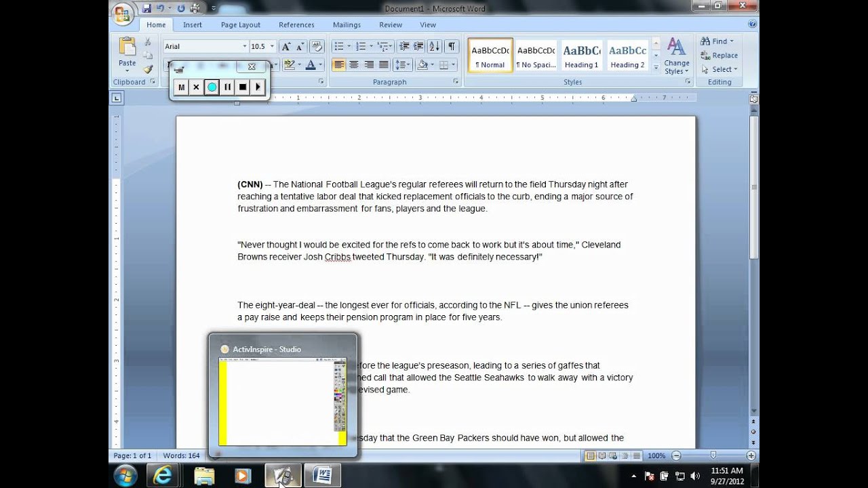Toggle Align Text Right
Viewport: 868px width, 488px height.
coord(369,65)
